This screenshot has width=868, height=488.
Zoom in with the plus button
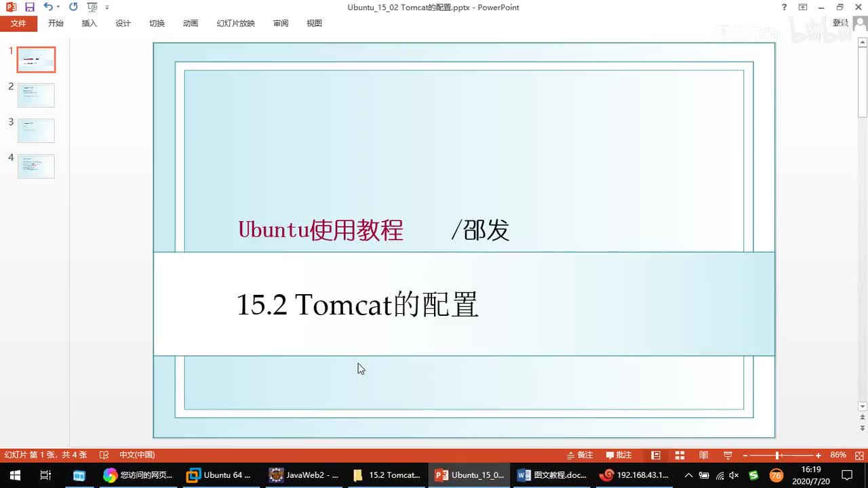tap(818, 455)
